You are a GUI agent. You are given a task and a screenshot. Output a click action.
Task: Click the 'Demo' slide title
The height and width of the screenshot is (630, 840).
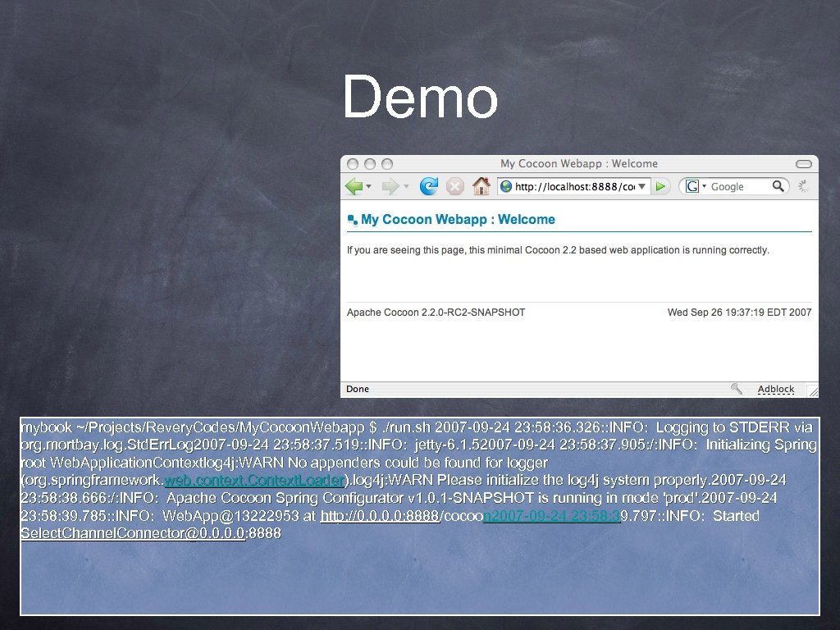coord(421,97)
